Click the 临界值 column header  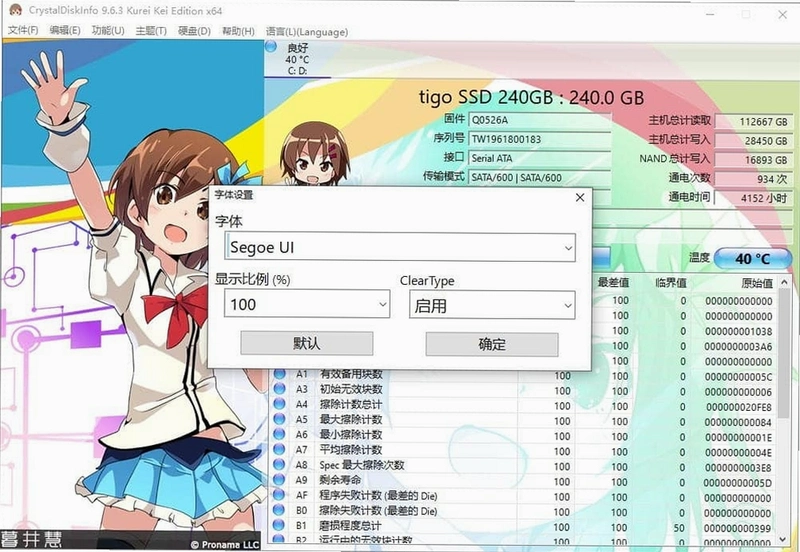click(670, 282)
